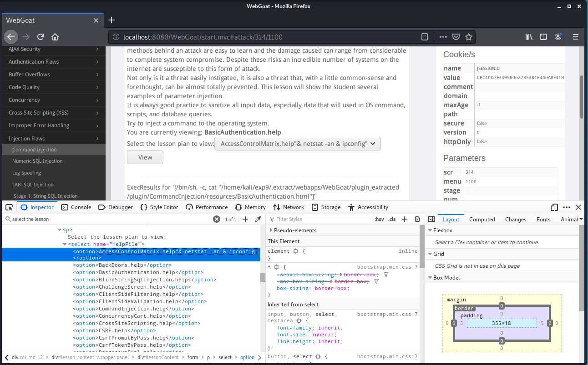
Task: Activate the element picker in devtools
Action: click(9, 207)
